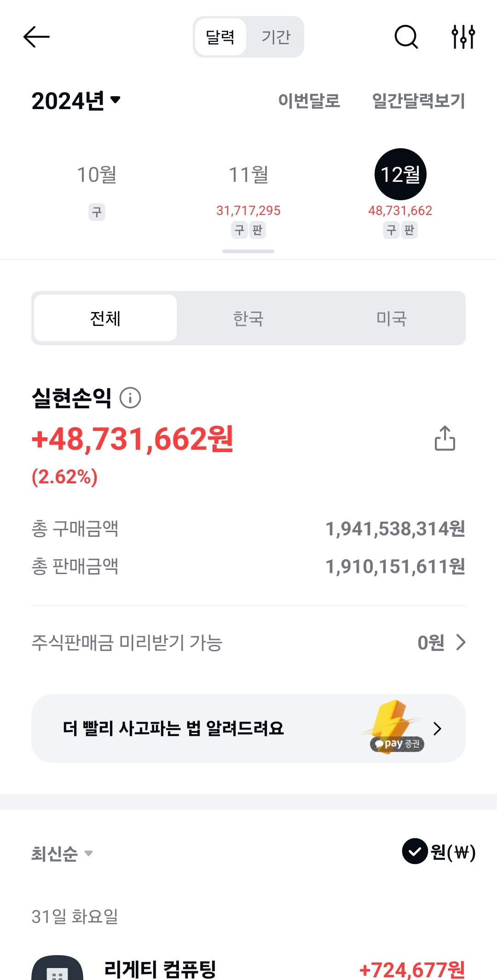The height and width of the screenshot is (980, 497).
Task: Open the 최신순 sort dropdown
Action: (62, 854)
